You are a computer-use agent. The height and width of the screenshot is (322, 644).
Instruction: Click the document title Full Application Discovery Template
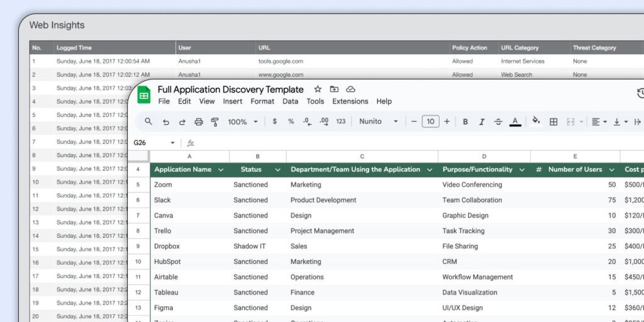(230, 89)
